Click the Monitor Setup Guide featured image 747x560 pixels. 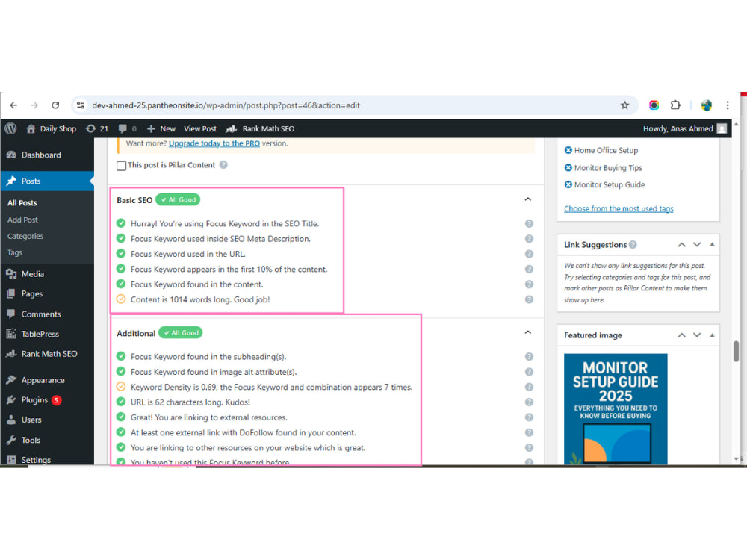616,409
